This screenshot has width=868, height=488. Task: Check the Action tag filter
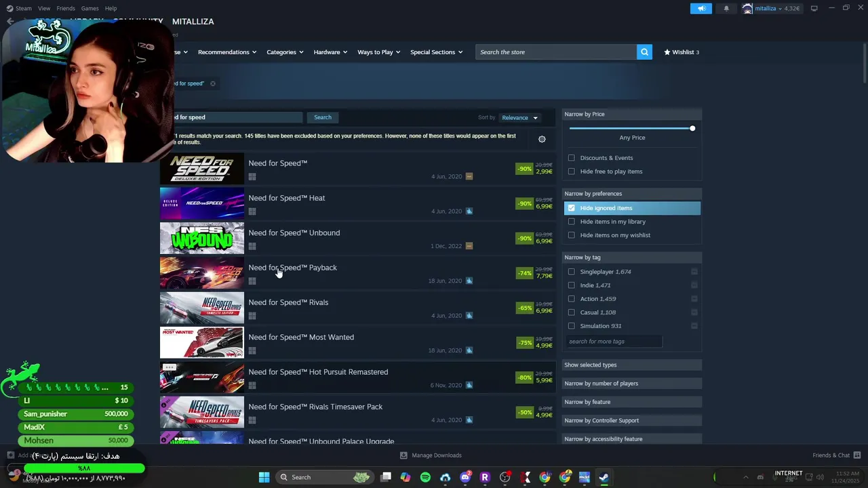pyautogui.click(x=571, y=299)
